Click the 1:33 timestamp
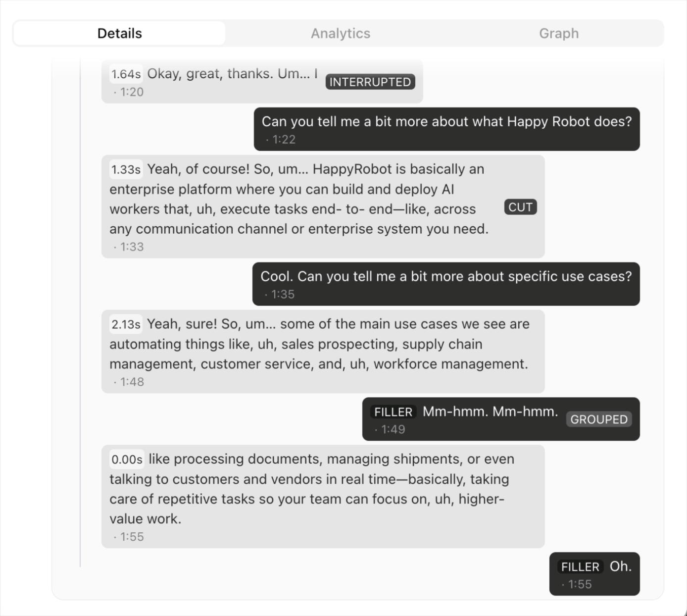This screenshot has height=616, width=687. (x=132, y=247)
